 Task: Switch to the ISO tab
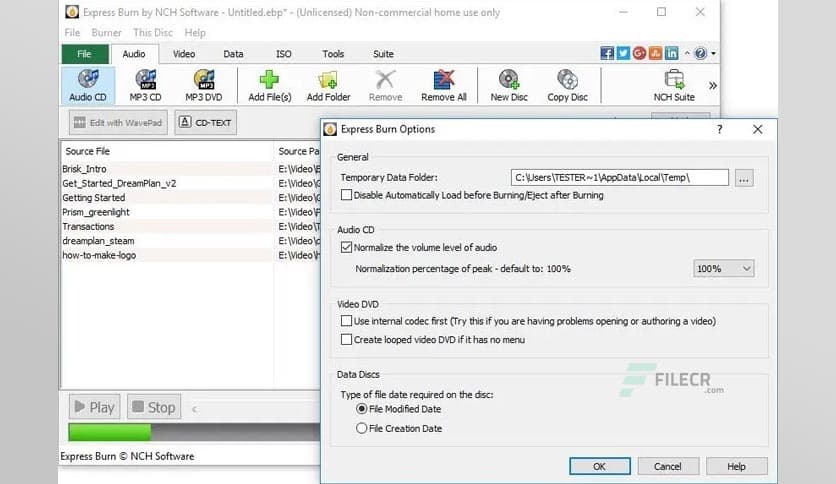284,54
